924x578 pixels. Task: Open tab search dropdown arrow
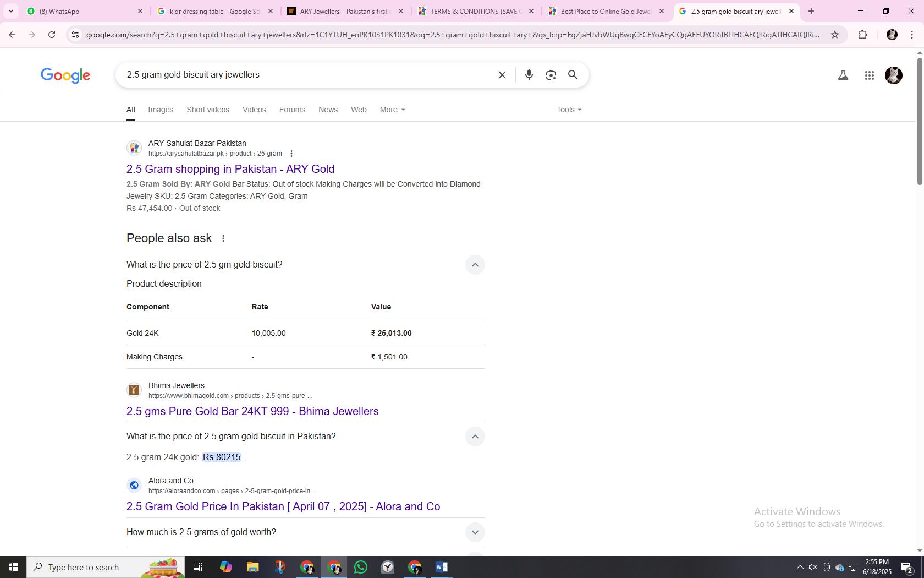pyautogui.click(x=10, y=11)
